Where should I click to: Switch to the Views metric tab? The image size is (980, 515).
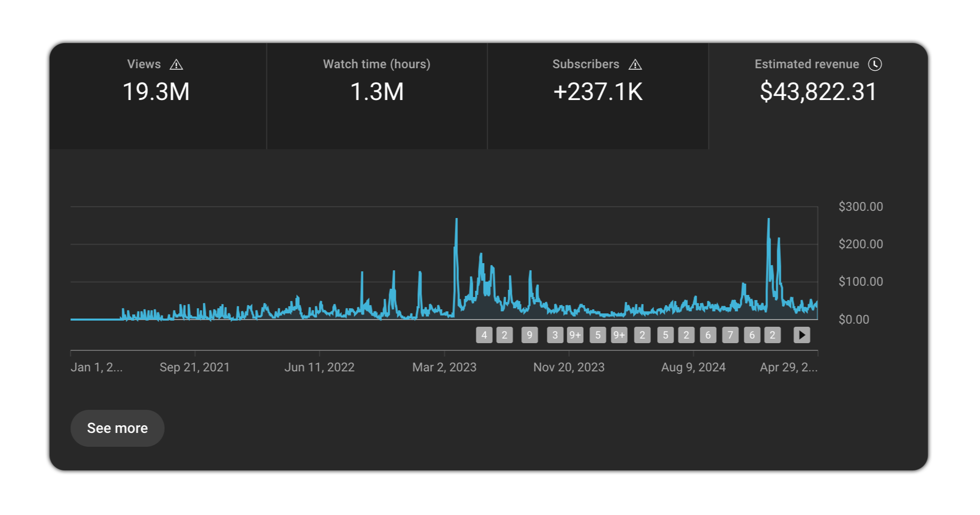coord(158,96)
